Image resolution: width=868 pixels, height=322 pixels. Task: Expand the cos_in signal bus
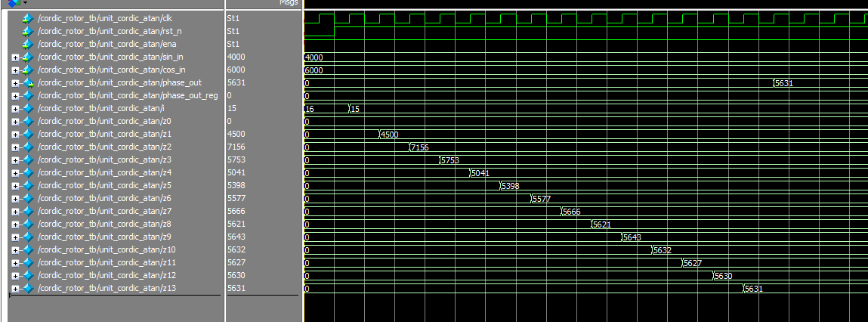point(15,70)
